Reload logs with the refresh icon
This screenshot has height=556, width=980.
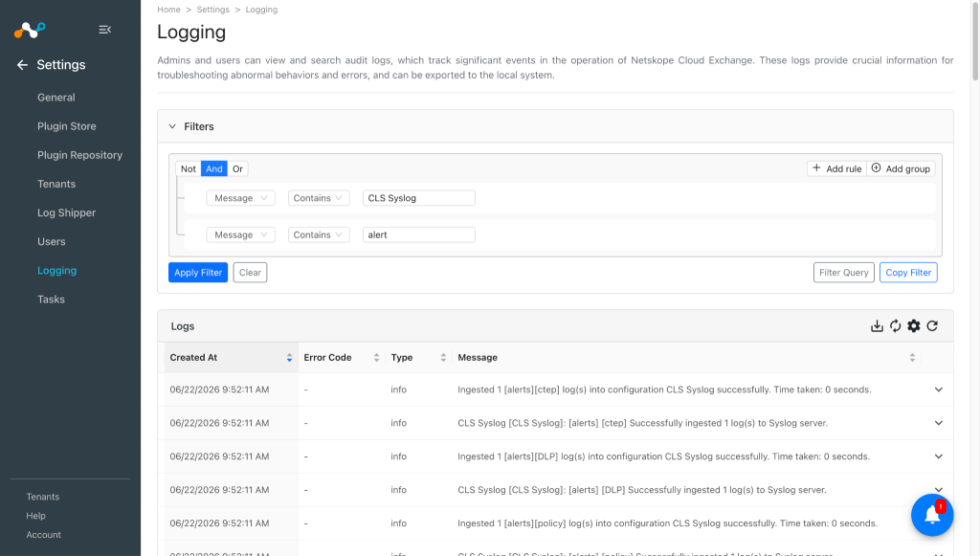click(x=932, y=326)
